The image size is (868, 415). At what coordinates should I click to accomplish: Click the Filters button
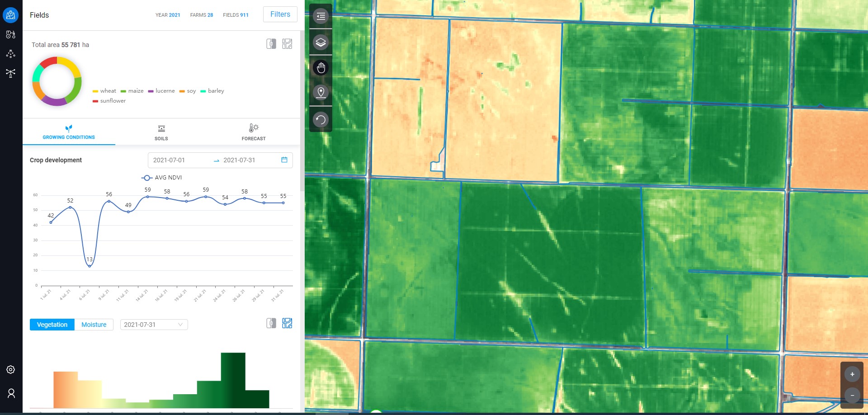(280, 14)
